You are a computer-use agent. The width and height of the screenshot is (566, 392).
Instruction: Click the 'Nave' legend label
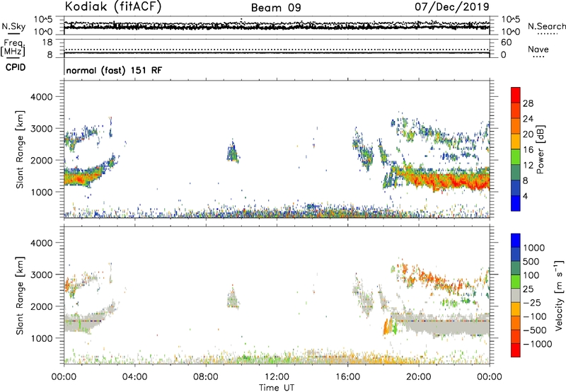[x=538, y=50]
